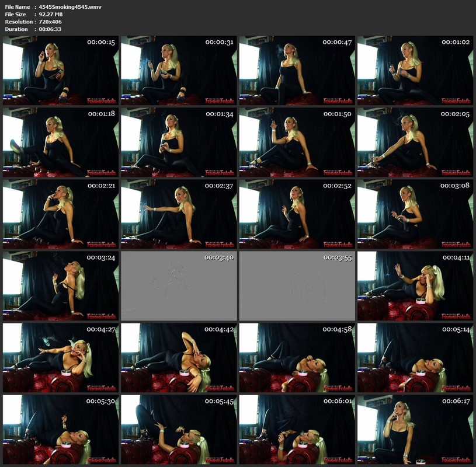
Task: View the frame thumbnail stamped 00:04:58
Action: [297, 358]
